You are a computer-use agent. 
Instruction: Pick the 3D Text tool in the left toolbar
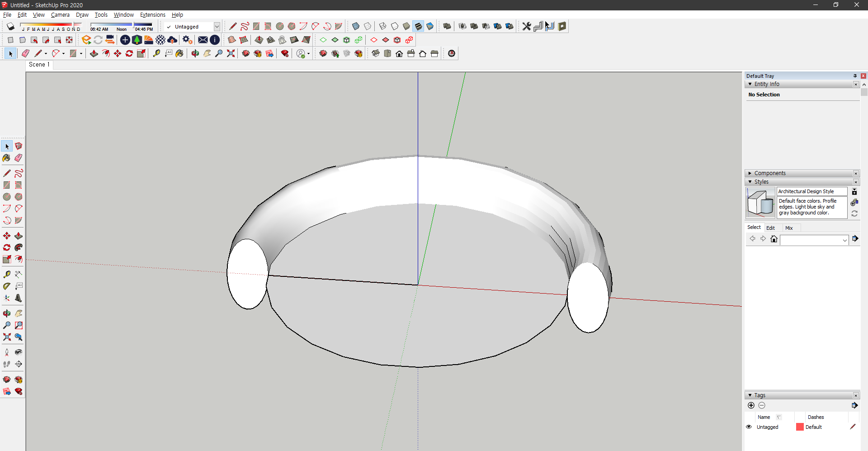click(19, 298)
